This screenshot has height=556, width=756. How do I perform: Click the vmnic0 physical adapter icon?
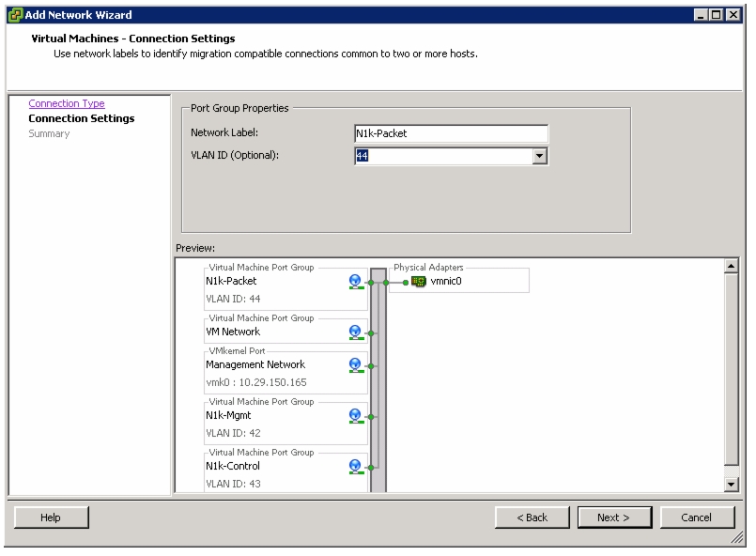[419, 282]
